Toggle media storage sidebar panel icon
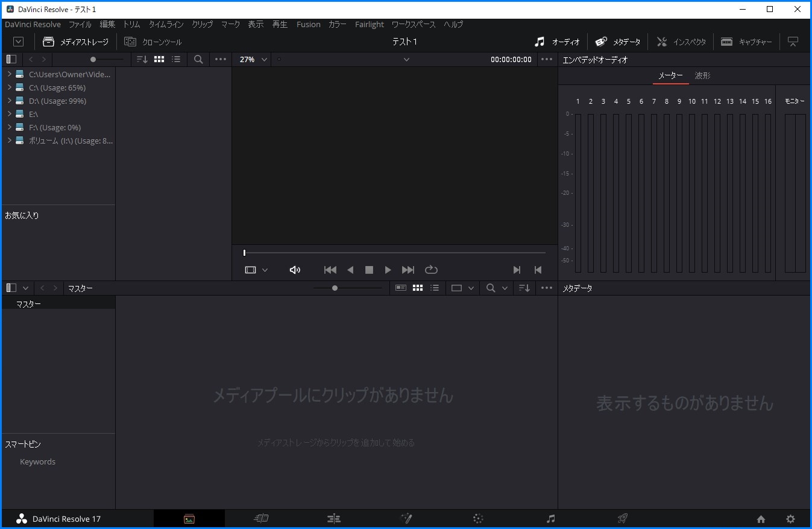 click(11, 59)
